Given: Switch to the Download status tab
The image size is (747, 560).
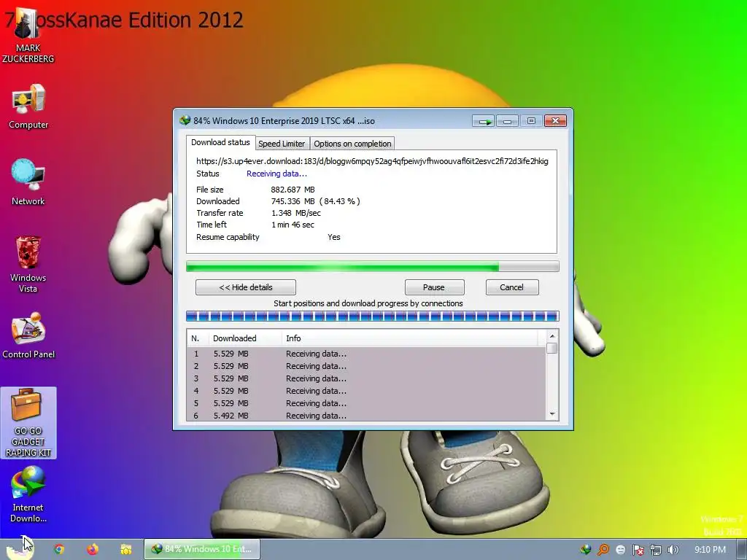Looking at the screenshot, I should [220, 142].
